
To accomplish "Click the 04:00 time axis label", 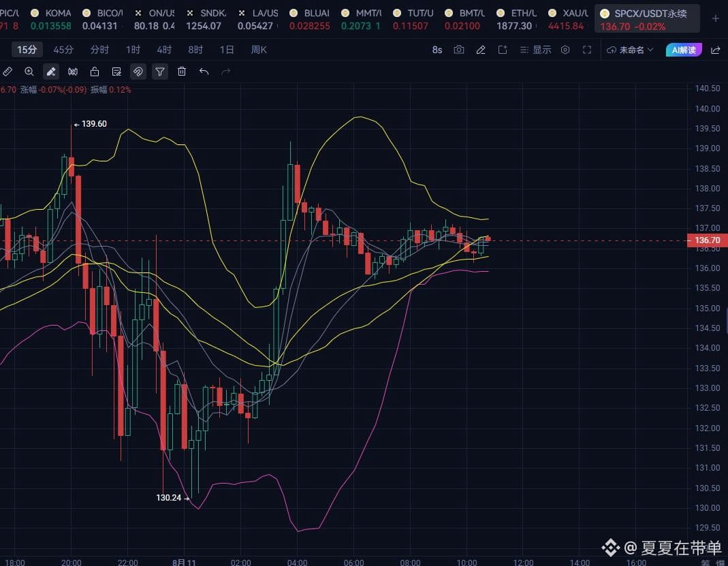I will [297, 563].
